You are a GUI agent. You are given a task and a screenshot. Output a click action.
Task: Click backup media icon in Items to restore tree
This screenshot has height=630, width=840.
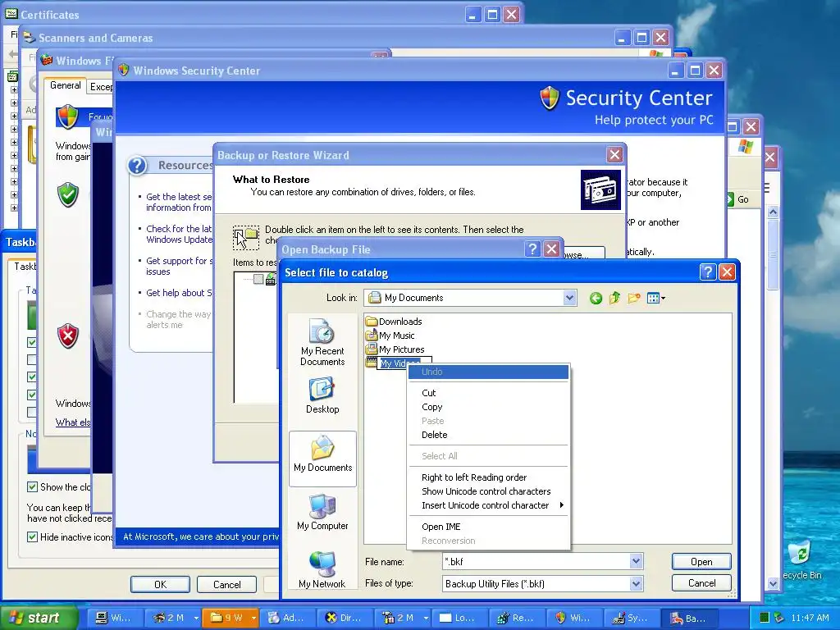271,279
